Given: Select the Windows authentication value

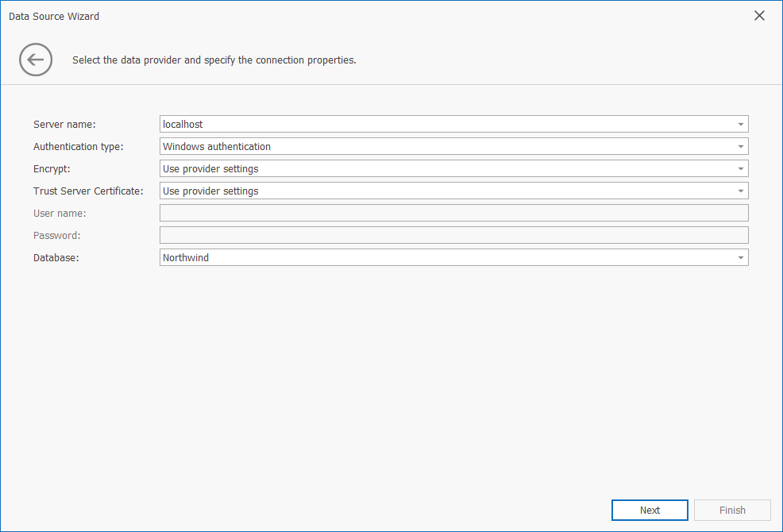Looking at the screenshot, I should (x=397, y=146).
